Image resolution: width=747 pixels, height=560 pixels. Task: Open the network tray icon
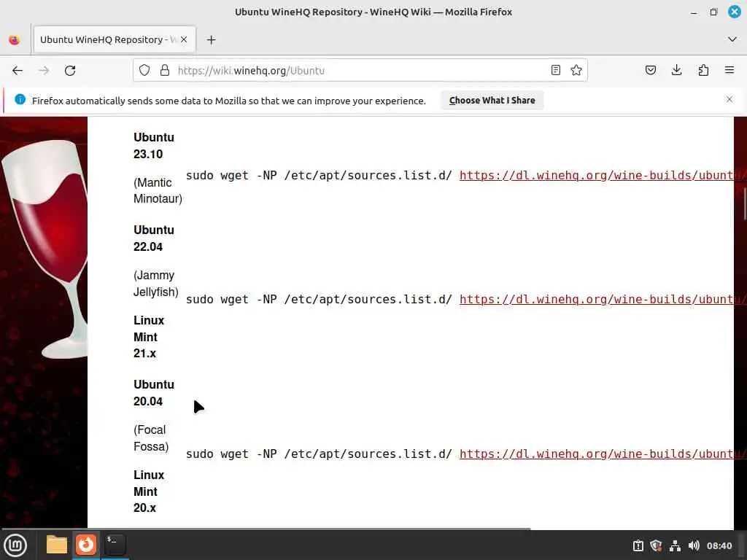pos(675,545)
